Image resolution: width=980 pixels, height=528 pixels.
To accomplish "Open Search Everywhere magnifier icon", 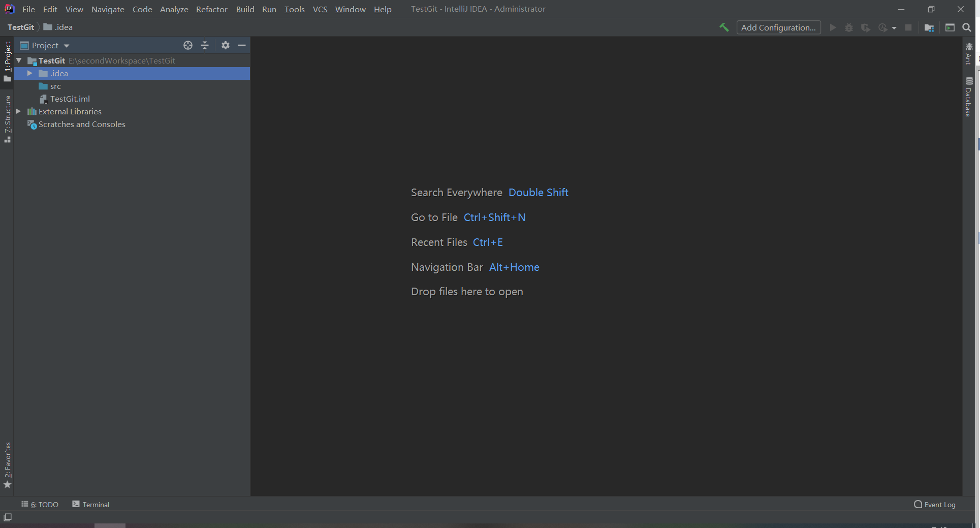I will point(967,27).
